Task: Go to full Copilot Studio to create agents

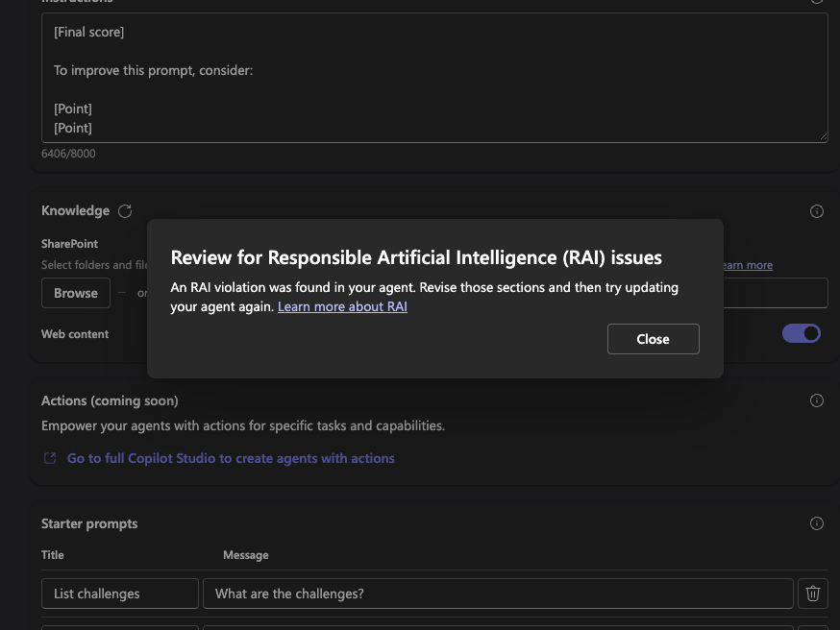Action: coord(231,458)
